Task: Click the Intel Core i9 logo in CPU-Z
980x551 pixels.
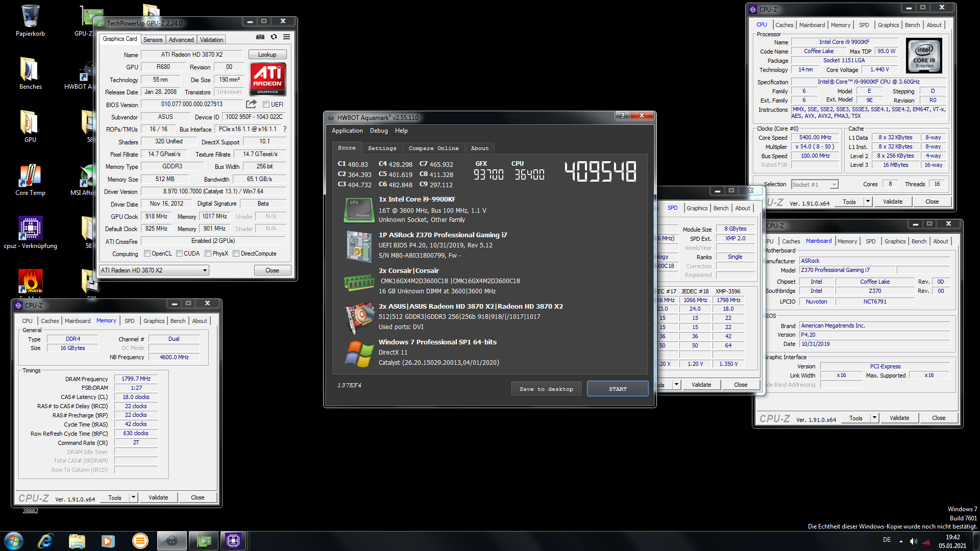Action: pos(924,56)
